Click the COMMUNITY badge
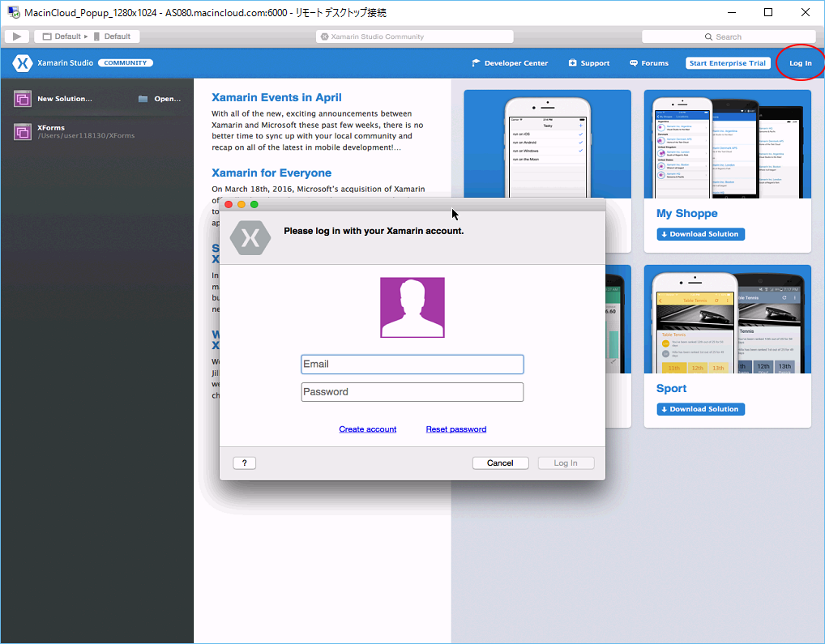The image size is (825, 644). (x=126, y=62)
